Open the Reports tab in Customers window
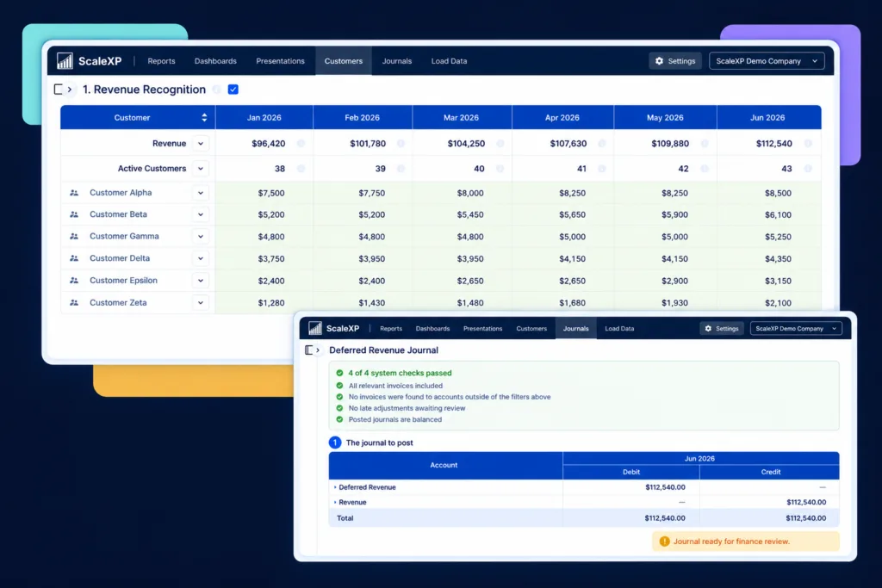The width and height of the screenshot is (882, 588). [161, 61]
